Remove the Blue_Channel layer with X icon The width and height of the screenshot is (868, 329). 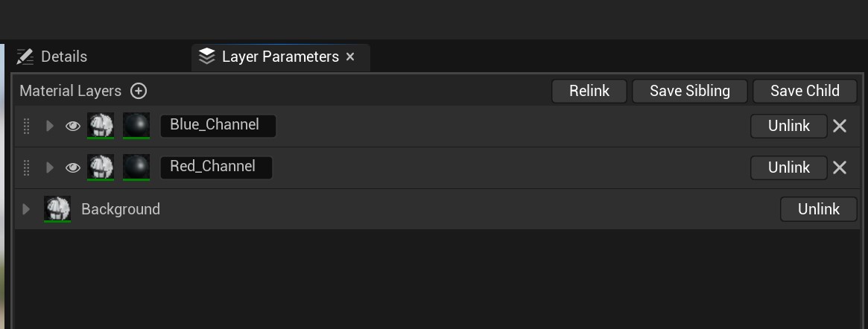click(840, 126)
